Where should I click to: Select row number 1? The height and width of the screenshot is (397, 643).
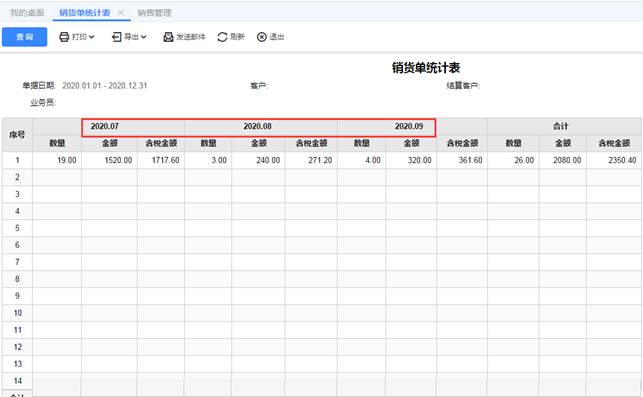click(x=17, y=160)
